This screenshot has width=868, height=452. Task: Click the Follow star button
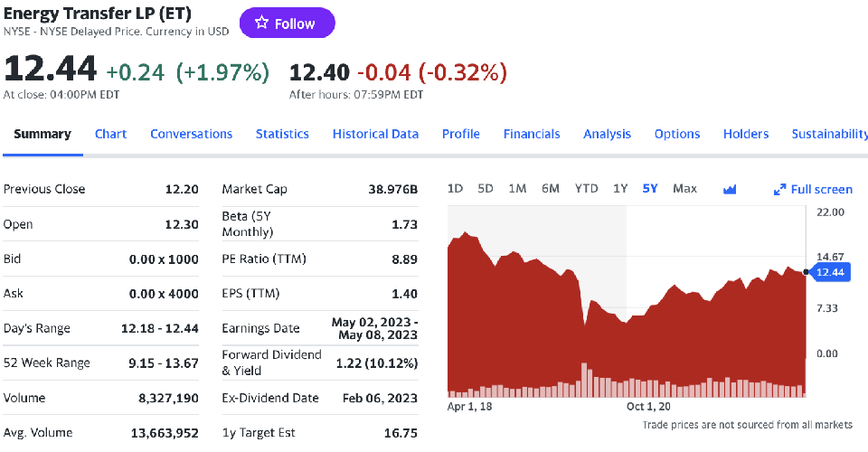point(287,24)
